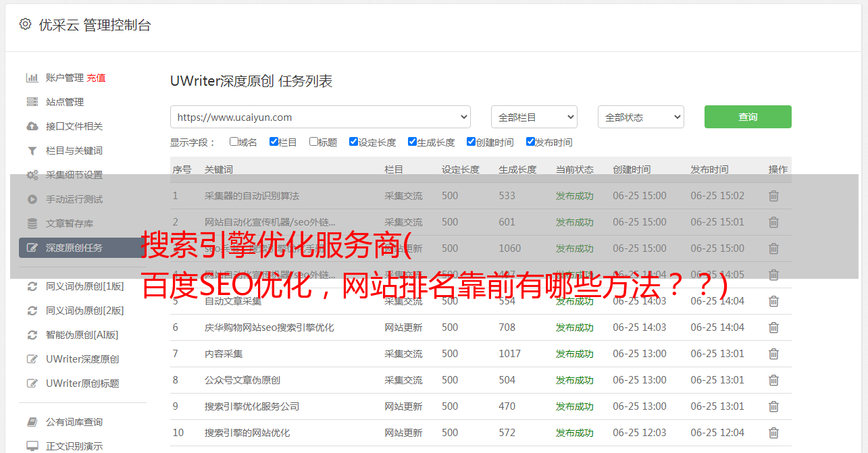Delete task row 6 庆华购物网站seo搜索引擎优化
Image resolution: width=868 pixels, height=453 pixels.
coord(773,327)
